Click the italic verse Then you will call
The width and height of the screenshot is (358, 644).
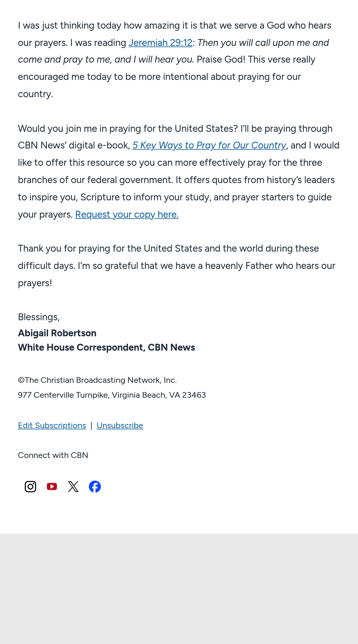pyautogui.click(x=174, y=51)
